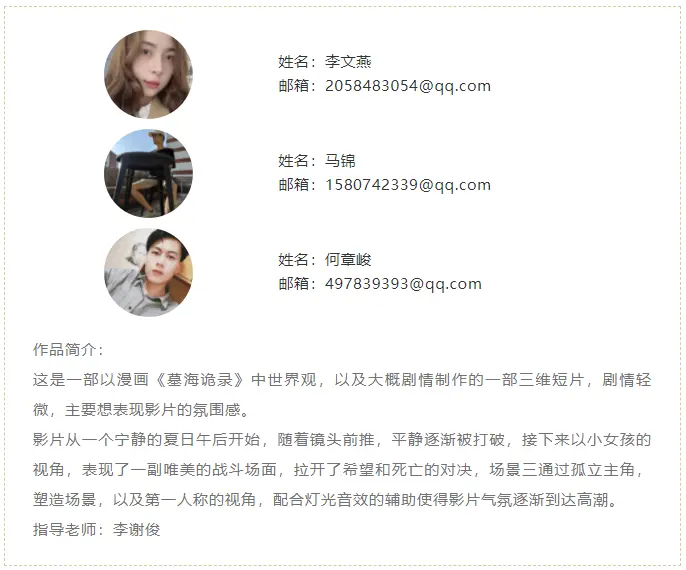Click the text 主要想表现影片的氛围感
The width and height of the screenshot is (686, 570).
pyautogui.click(x=152, y=409)
